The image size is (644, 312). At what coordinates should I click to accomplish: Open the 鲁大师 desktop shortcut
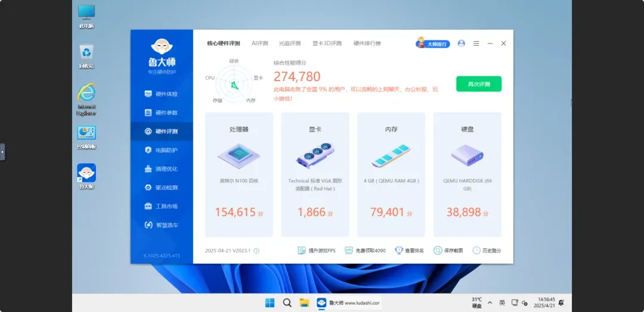coord(86,176)
